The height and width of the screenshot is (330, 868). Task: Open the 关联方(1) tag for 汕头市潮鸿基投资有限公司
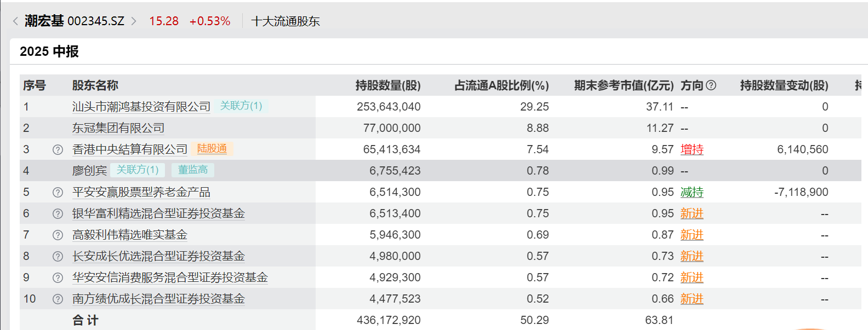coord(241,106)
